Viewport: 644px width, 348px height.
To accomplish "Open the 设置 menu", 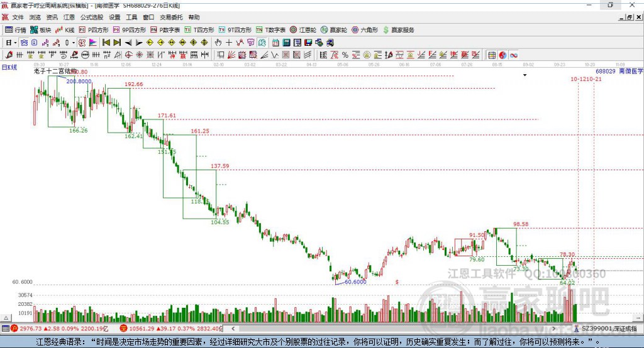I will coord(114,17).
